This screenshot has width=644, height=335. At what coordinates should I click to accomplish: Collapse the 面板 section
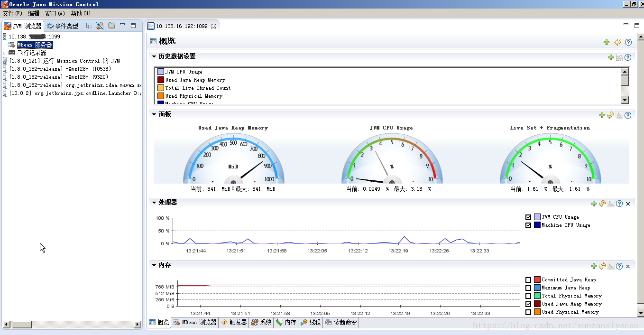point(154,114)
